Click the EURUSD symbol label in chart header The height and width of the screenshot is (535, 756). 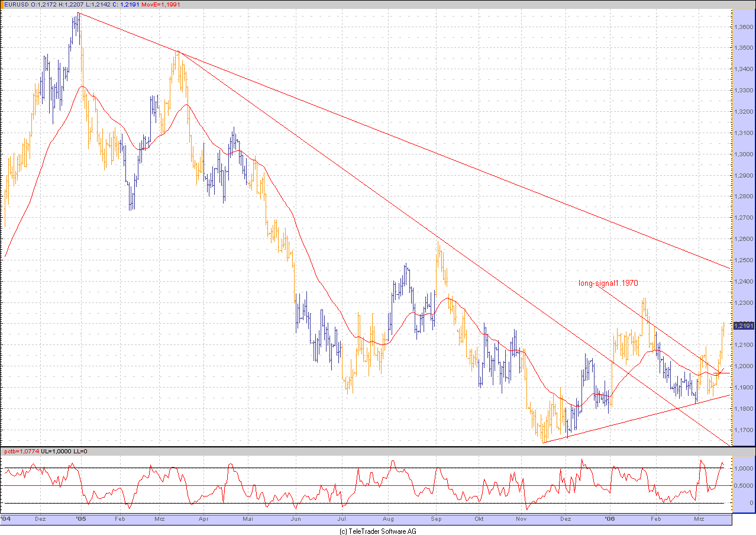tap(15, 4)
